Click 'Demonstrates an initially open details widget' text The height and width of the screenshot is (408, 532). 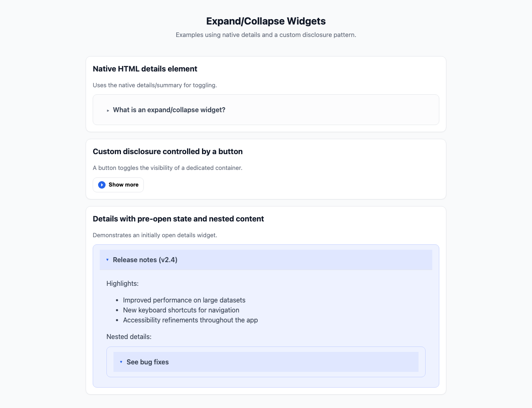[155, 235]
